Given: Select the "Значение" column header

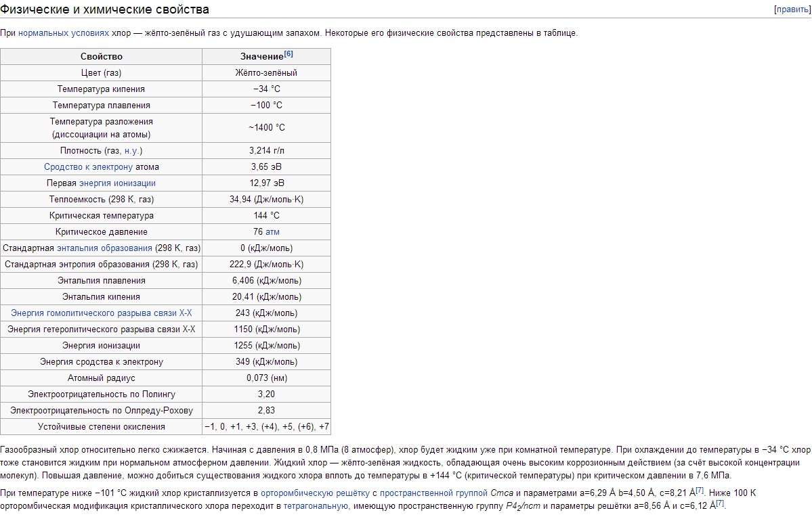Looking at the screenshot, I should pos(266,56).
